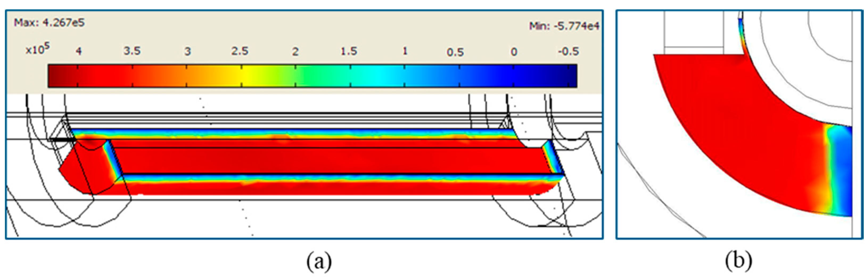Click the "2" color scale tick label
The image size is (868, 277).
(x=295, y=51)
